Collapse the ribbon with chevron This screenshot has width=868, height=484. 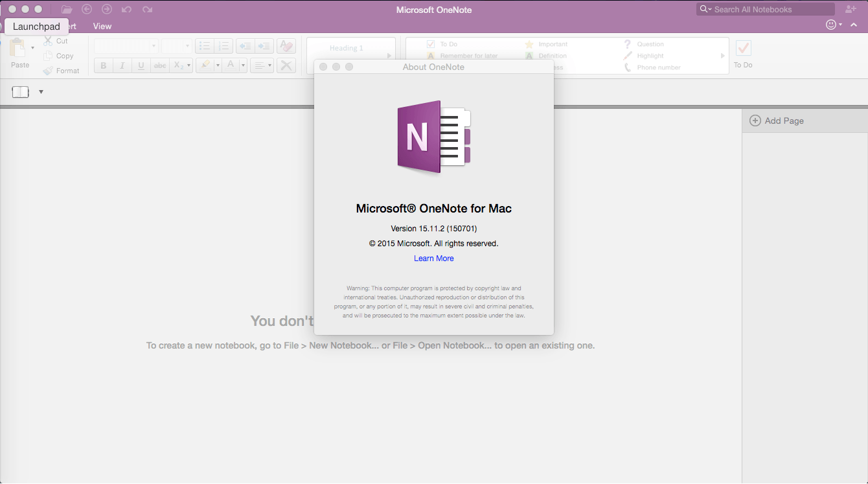[854, 25]
